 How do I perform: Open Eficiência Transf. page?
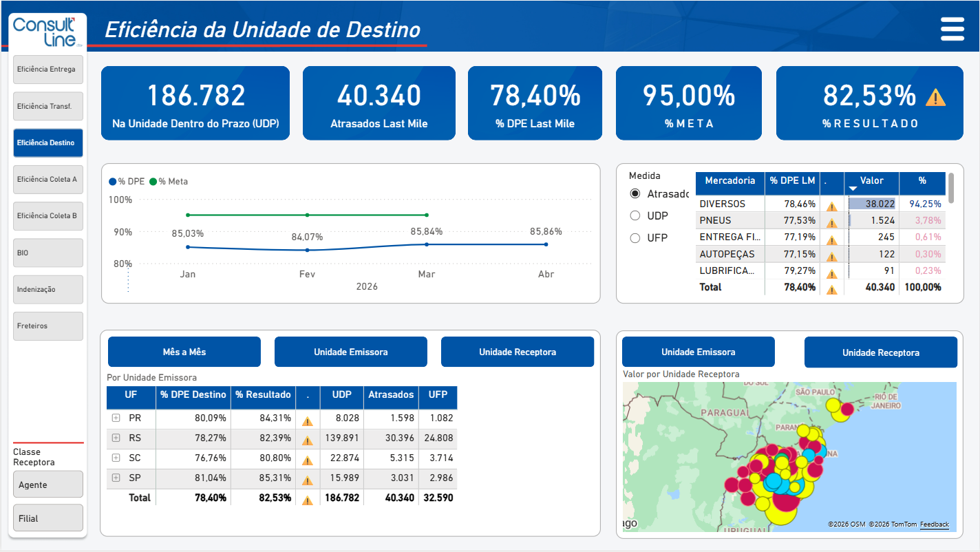(48, 106)
